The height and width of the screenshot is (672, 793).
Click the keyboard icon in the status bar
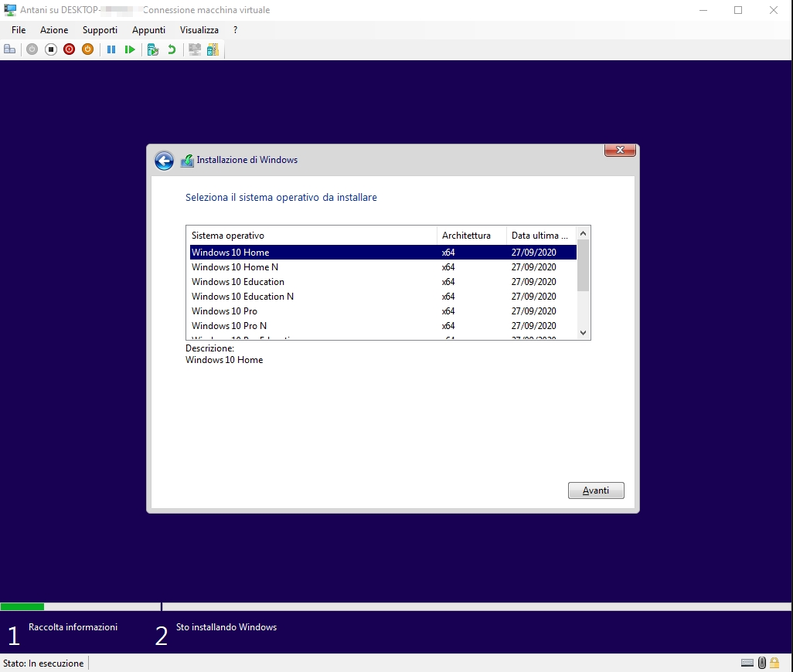(x=747, y=663)
